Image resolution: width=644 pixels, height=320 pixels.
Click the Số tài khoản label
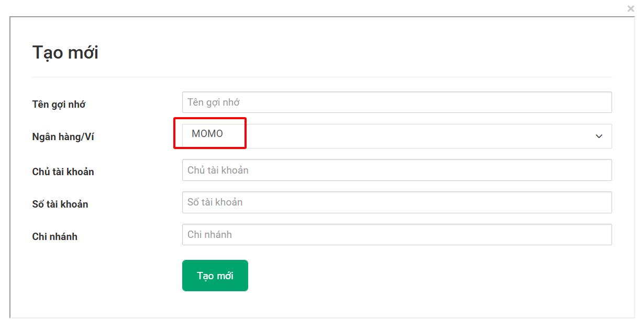[x=60, y=204]
